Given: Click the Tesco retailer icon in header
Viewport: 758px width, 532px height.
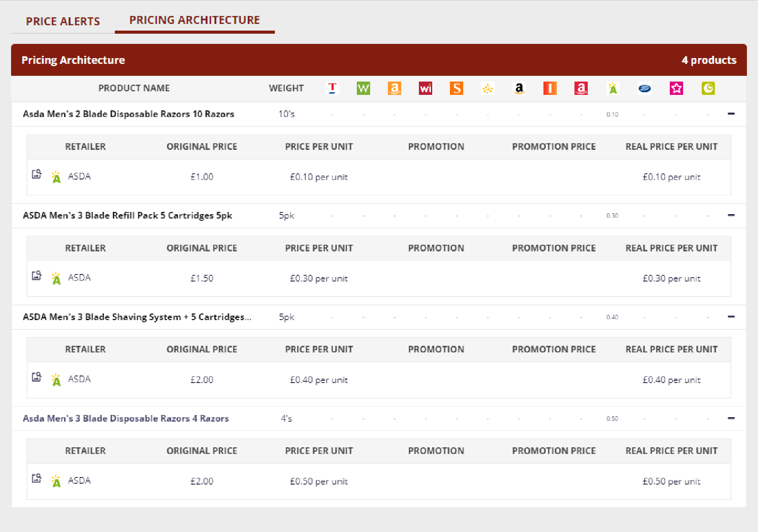Looking at the screenshot, I should (332, 88).
